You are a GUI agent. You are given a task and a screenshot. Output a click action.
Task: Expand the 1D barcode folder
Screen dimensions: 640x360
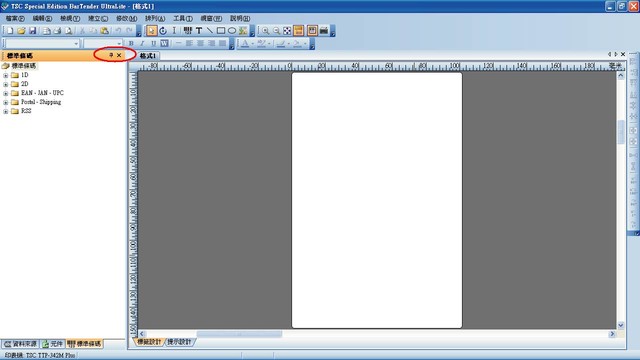click(x=6, y=76)
